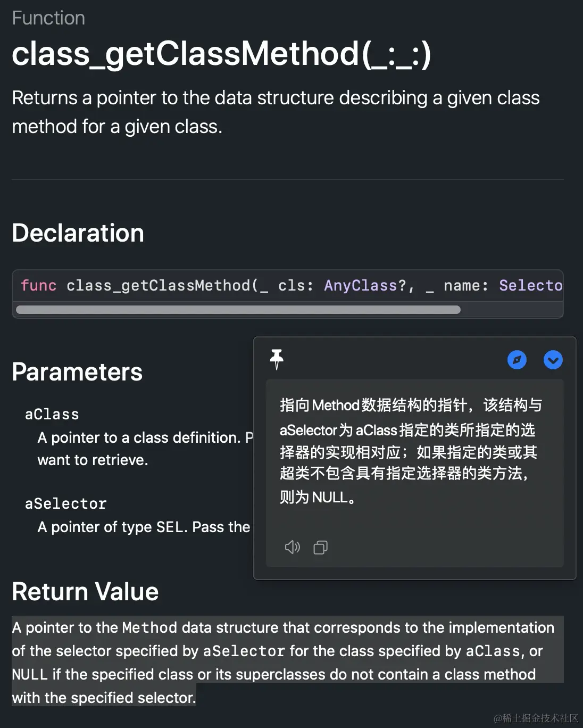This screenshot has width=583, height=728.
Task: Select the aSelector parameter name
Action: point(65,504)
